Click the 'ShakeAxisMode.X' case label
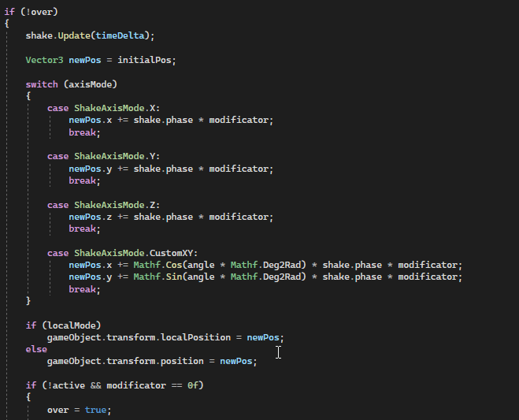Viewport: 519px width, 420px height. [x=117, y=108]
